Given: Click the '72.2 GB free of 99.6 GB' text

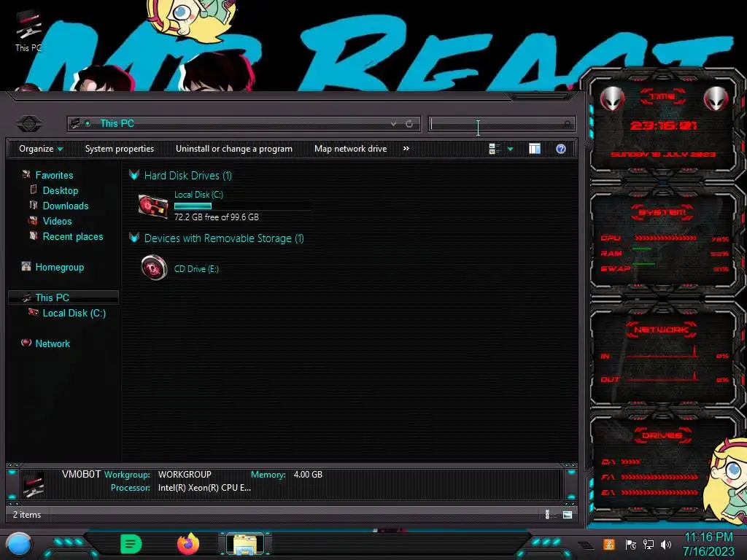Looking at the screenshot, I should [x=216, y=217].
